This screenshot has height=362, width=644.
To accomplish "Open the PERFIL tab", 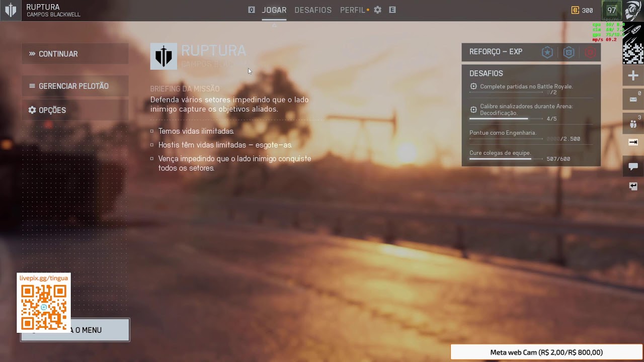I will 353,10.
